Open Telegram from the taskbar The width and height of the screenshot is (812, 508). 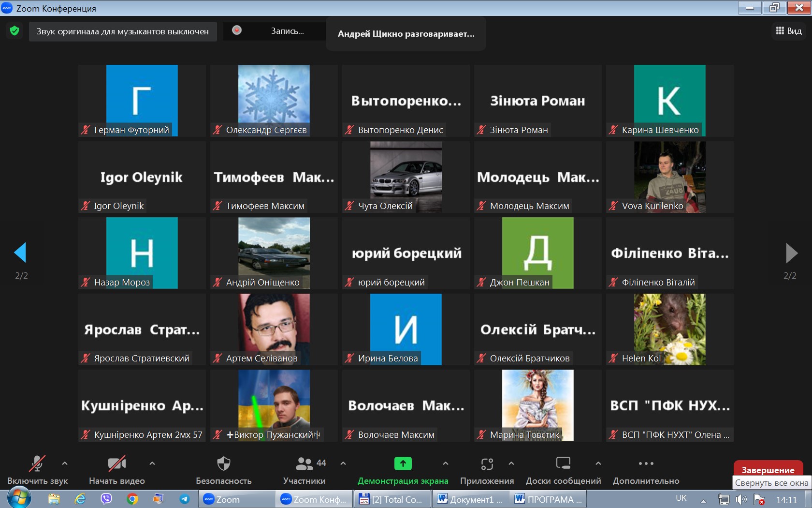[184, 499]
